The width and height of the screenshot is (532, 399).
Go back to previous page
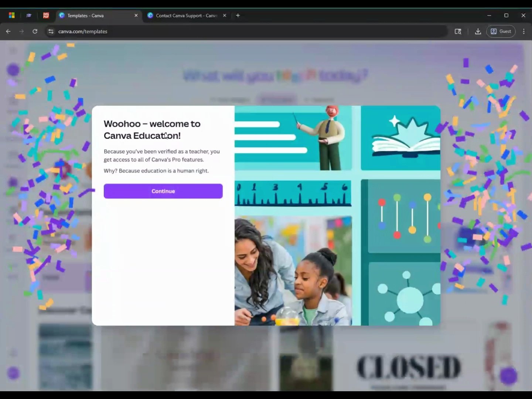(x=8, y=31)
